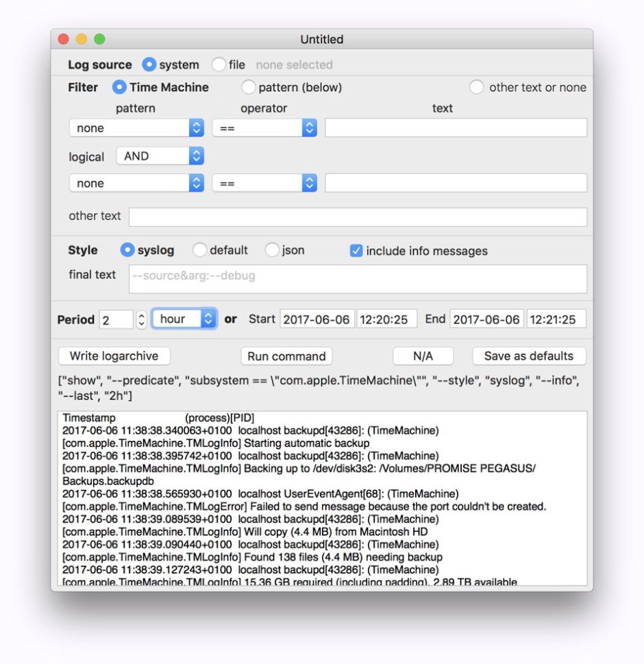Viewport: 644px width, 664px height.
Task: Choose the pattern (below) filter option
Action: (249, 87)
